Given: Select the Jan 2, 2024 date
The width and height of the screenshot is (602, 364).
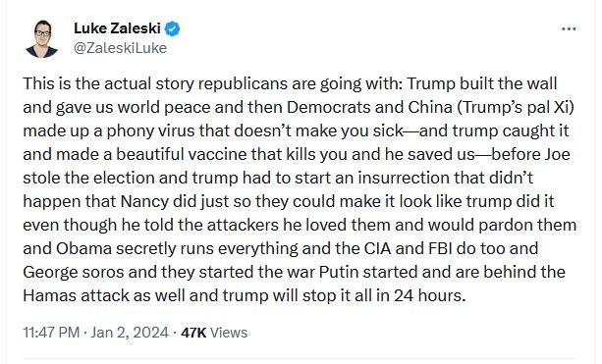Looking at the screenshot, I should coord(130,333).
